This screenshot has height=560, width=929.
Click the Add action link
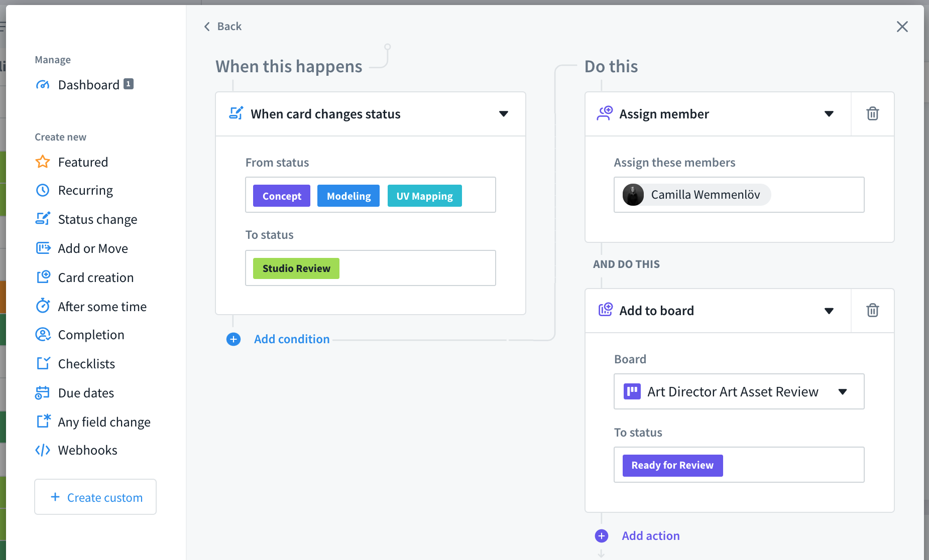pyautogui.click(x=650, y=535)
